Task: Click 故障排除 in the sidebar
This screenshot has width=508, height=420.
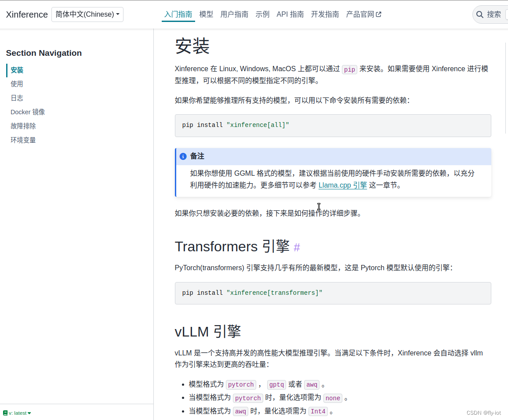Action: (23, 126)
